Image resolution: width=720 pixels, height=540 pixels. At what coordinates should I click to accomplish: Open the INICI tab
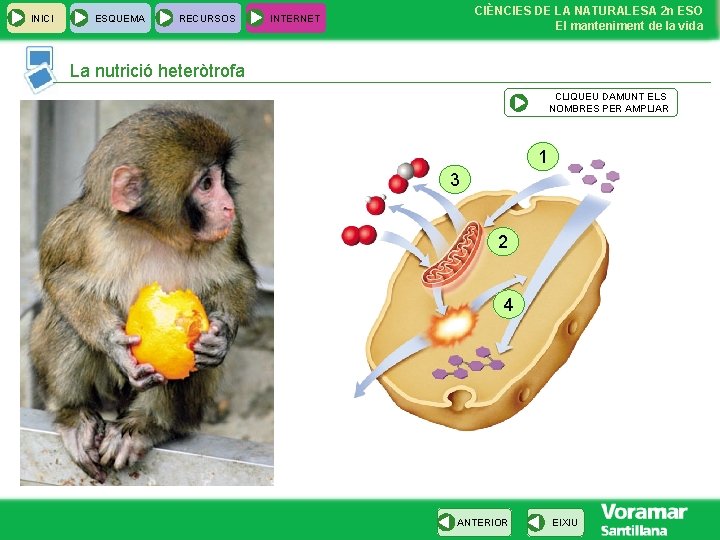coord(36,18)
